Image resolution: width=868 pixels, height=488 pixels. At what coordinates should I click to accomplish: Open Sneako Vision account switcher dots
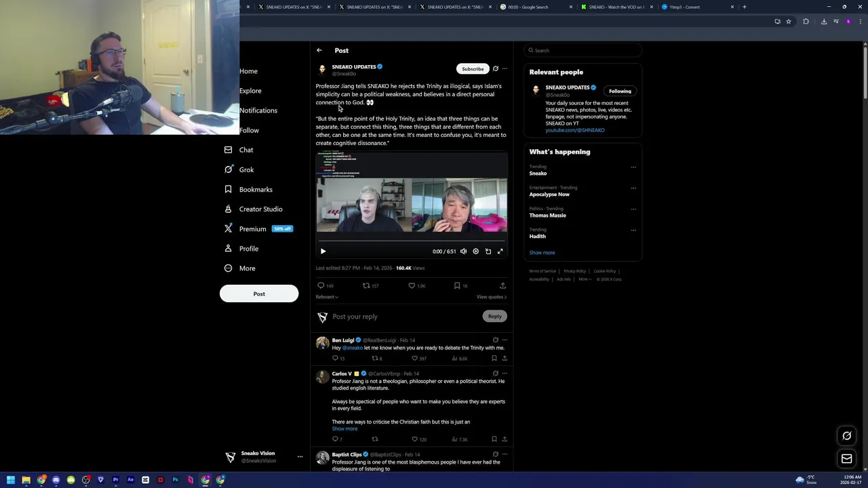point(300,457)
